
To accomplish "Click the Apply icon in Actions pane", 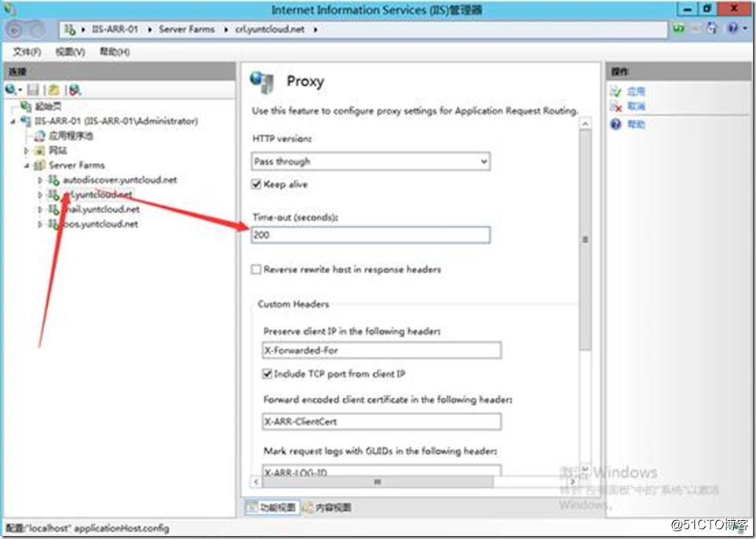I will [615, 91].
